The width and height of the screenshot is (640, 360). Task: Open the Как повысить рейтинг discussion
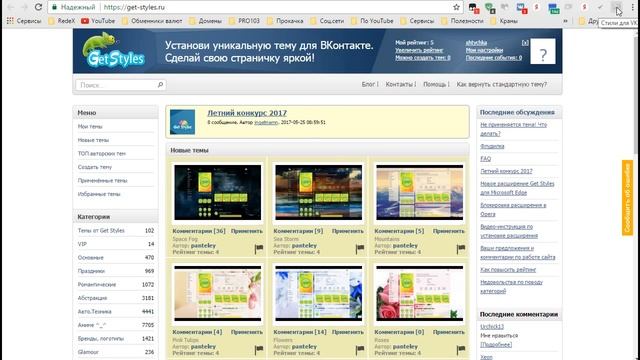click(x=508, y=270)
